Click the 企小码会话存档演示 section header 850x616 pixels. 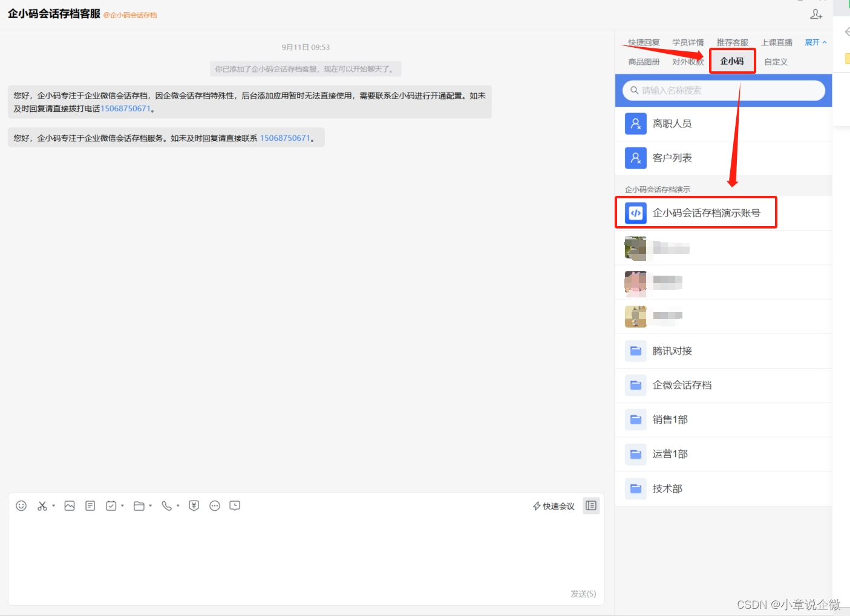(x=658, y=189)
